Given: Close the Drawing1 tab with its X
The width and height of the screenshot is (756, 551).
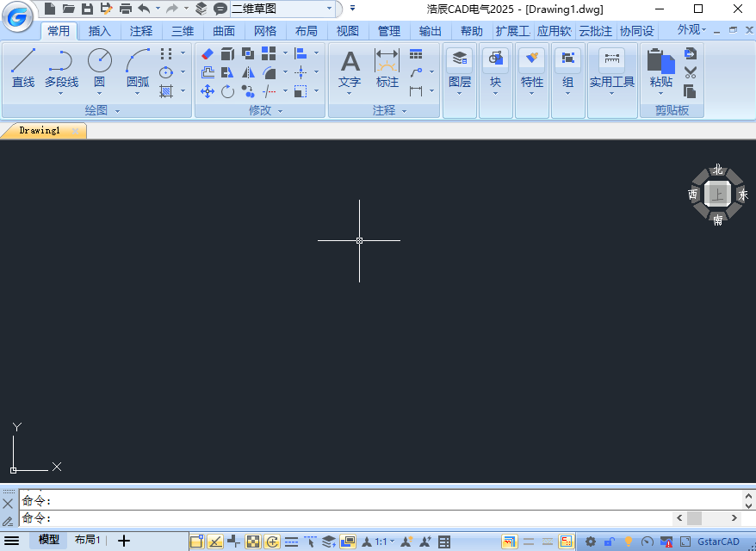Looking at the screenshot, I should coord(75,131).
